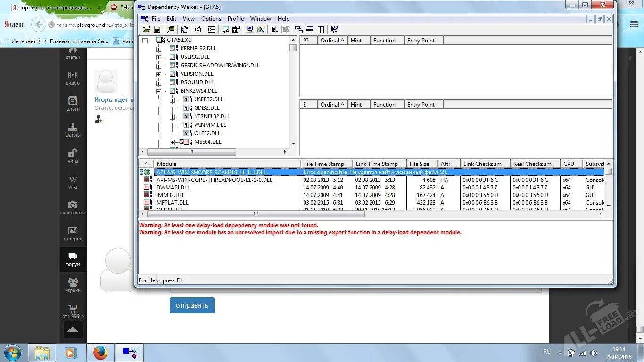Select WINMM.DLL in the dependency tree
The height and width of the screenshot is (362, 644).
(210, 125)
